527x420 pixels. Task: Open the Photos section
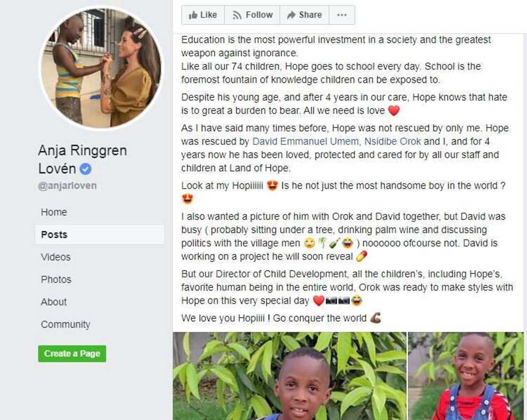56,279
